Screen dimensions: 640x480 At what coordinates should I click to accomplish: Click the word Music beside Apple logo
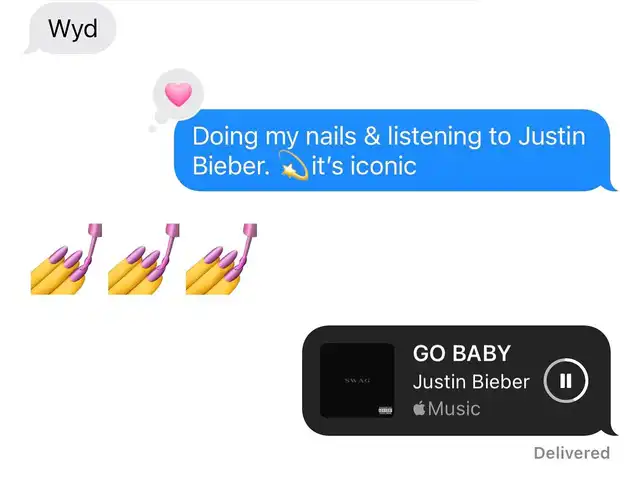[x=454, y=408]
